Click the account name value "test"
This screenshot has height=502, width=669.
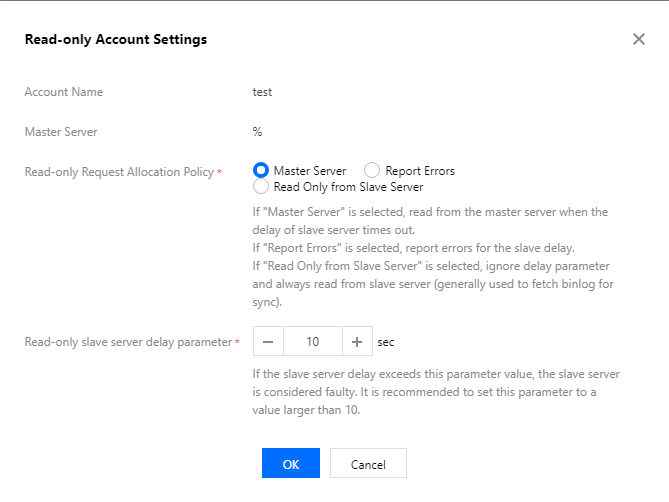(x=263, y=92)
